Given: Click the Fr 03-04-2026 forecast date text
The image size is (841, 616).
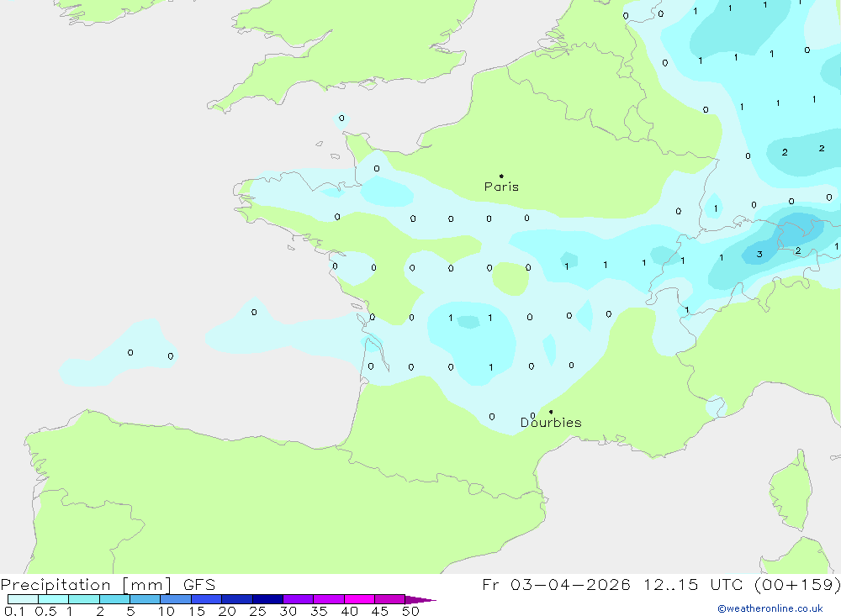Looking at the screenshot, I should 556,584.
